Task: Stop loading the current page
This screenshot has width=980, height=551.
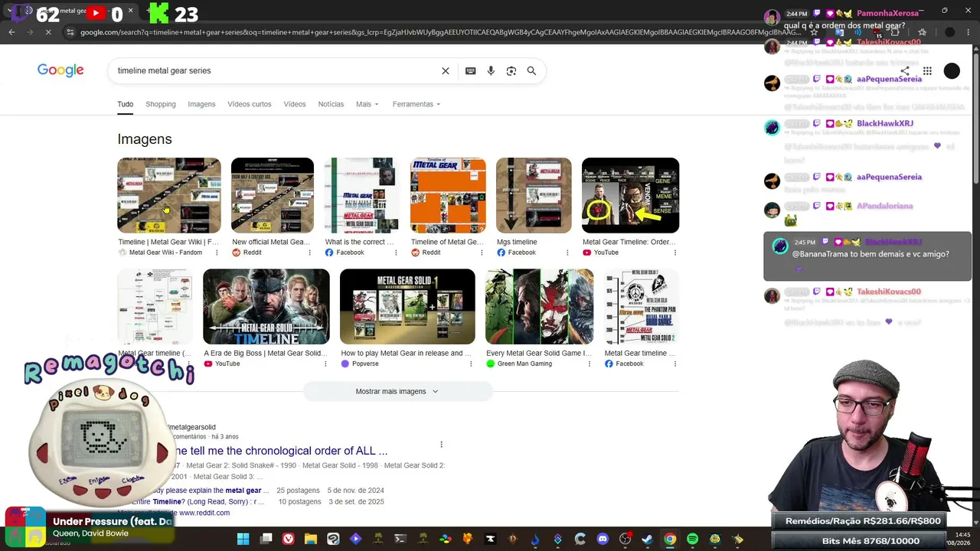Action: pyautogui.click(x=47, y=32)
